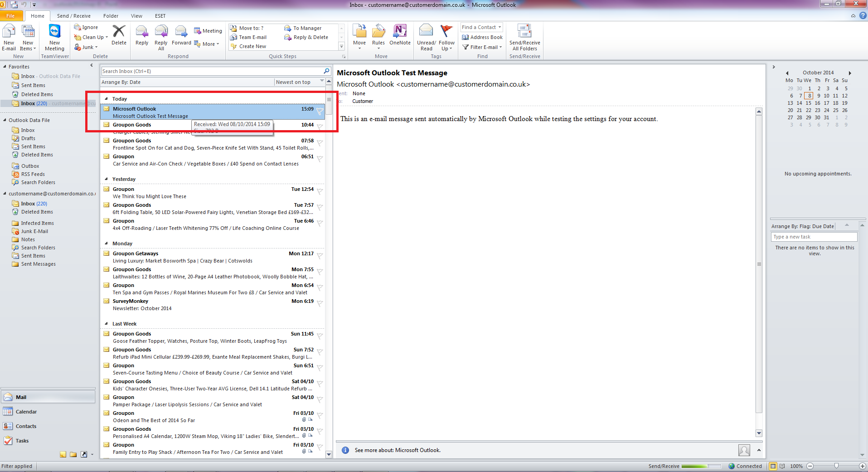Viewport: 868px width, 472px height.
Task: Click the zoom slider in status bar
Action: (x=836, y=466)
